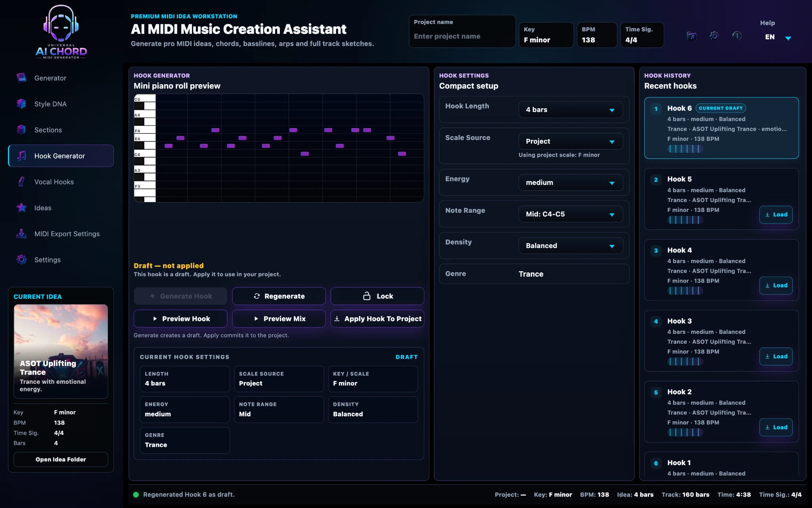
Task: Click the number 3 badge beside Hook 4
Action: 656,251
